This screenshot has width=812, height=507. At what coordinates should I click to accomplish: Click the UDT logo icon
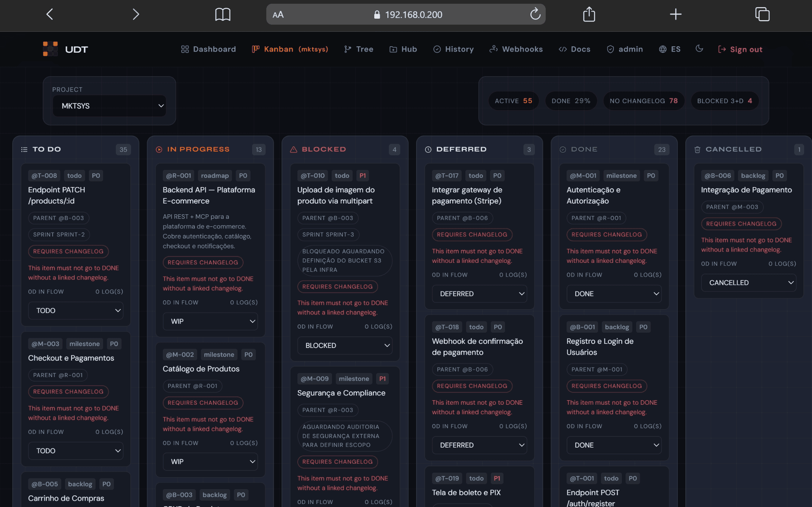point(50,49)
